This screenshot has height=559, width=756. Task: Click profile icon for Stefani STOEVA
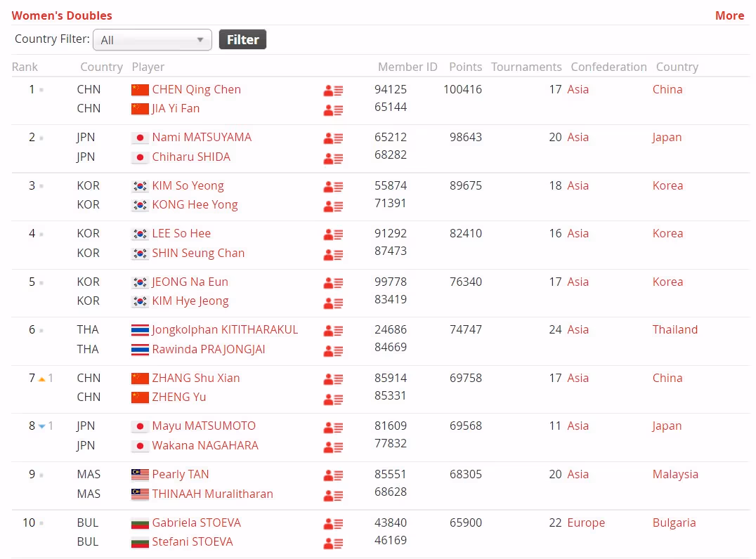point(333,543)
